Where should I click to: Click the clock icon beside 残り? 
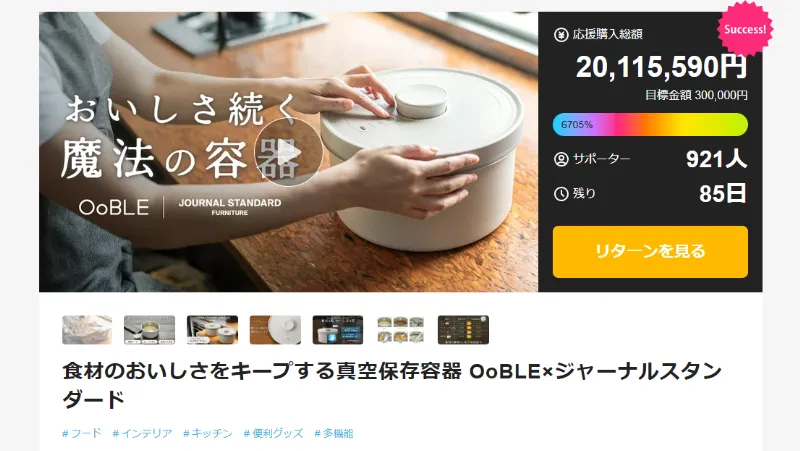click(x=561, y=194)
